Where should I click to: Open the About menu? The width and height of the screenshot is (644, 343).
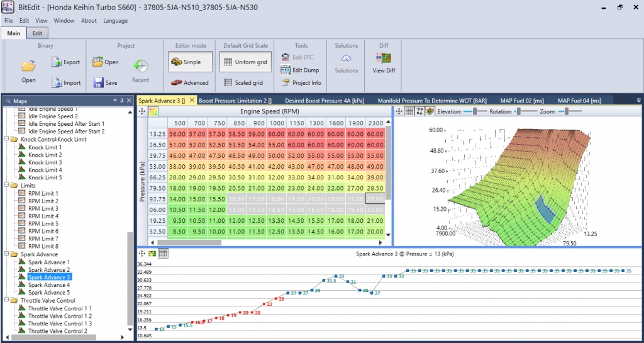tap(89, 21)
